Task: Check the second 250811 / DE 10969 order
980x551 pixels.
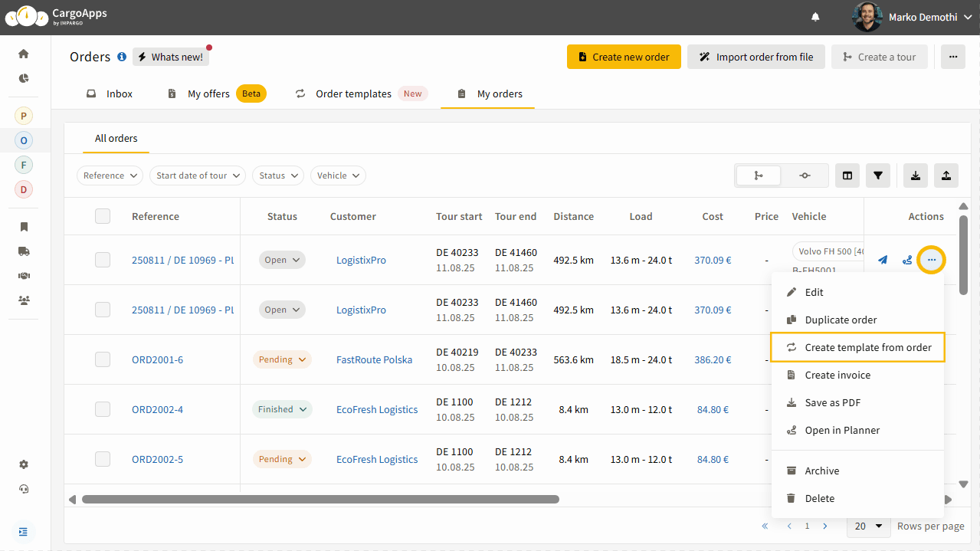Action: pyautogui.click(x=103, y=310)
